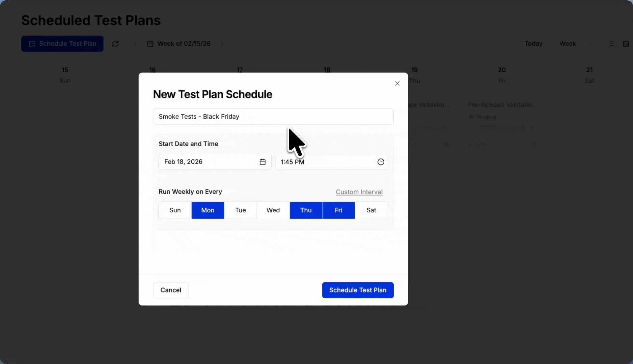Cancel the new test plan schedule
Image resolution: width=633 pixels, height=364 pixels.
click(x=170, y=290)
